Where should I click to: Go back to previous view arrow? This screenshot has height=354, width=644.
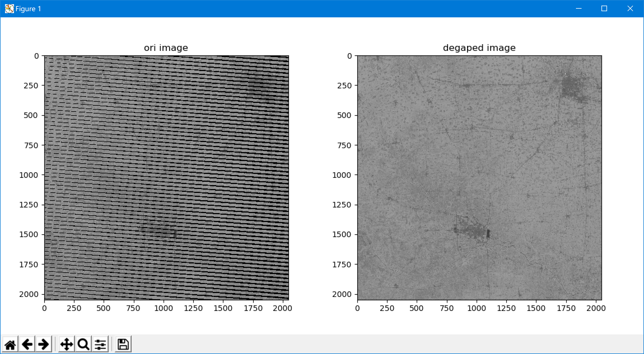[x=27, y=344]
